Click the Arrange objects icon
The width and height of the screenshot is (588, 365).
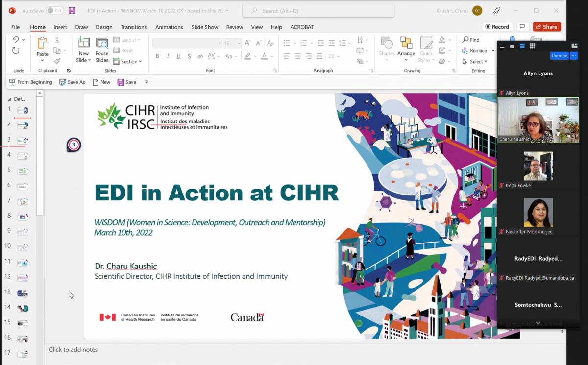(x=406, y=44)
